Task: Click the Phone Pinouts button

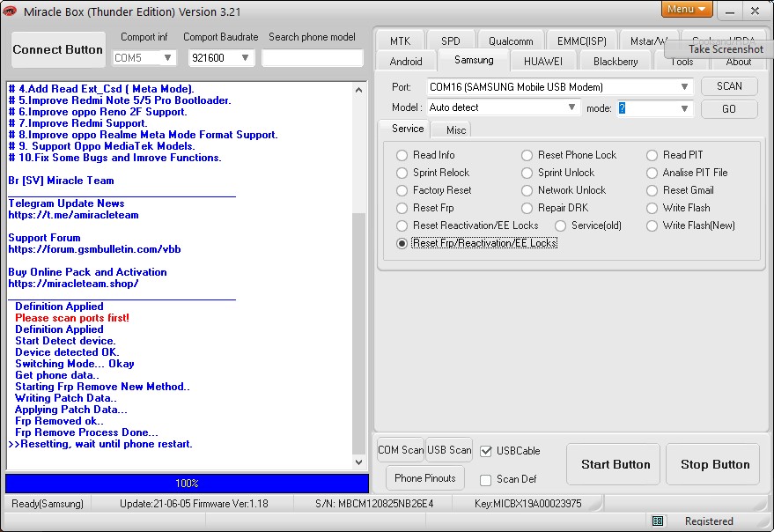Action: pyautogui.click(x=425, y=478)
